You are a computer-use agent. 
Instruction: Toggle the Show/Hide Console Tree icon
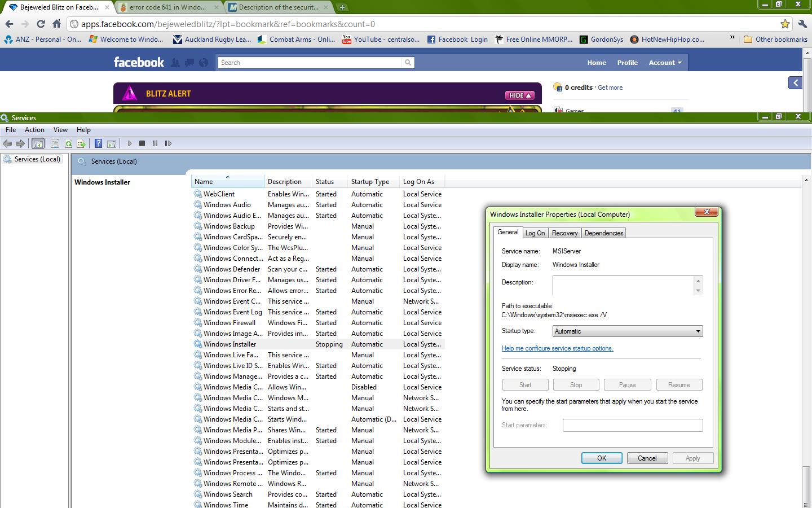38,143
